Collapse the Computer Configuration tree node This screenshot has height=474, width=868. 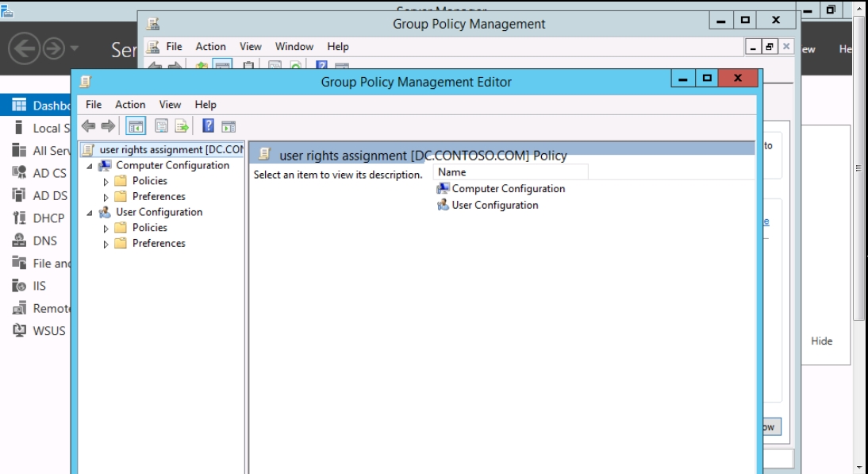click(x=90, y=166)
